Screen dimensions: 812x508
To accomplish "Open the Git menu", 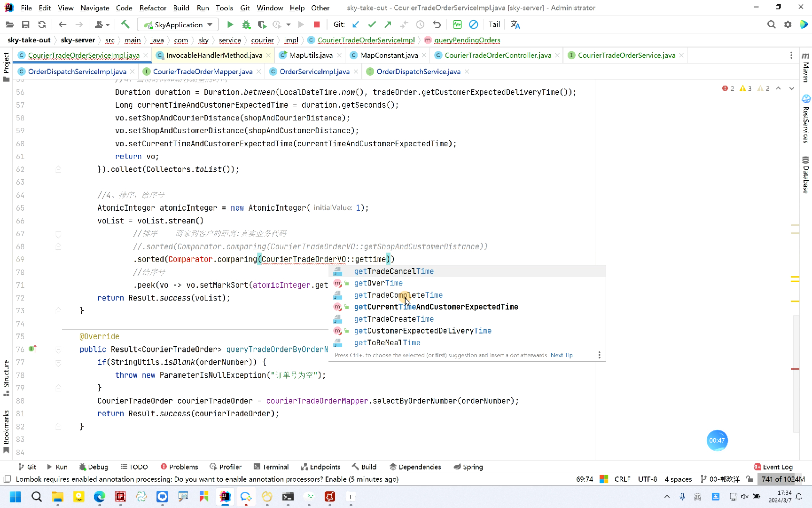I will coord(245,8).
